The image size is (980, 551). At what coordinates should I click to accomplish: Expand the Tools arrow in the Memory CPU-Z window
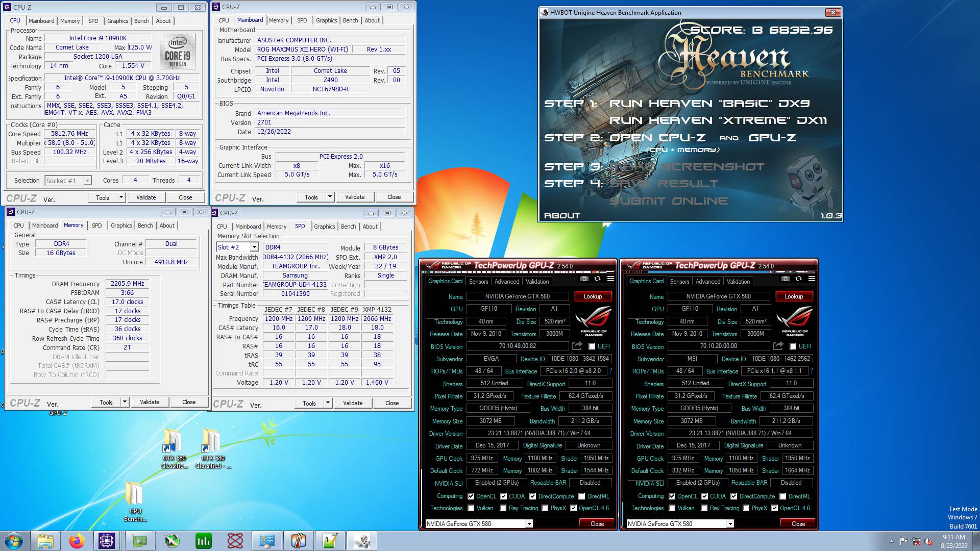(x=125, y=402)
